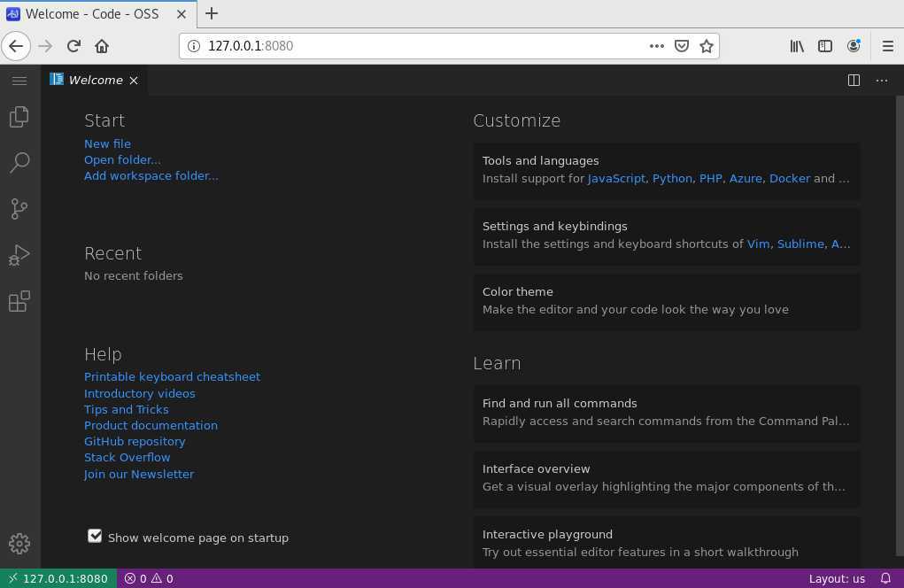This screenshot has height=588, width=904.
Task: Click Add workspace folder... link
Action: point(151,176)
